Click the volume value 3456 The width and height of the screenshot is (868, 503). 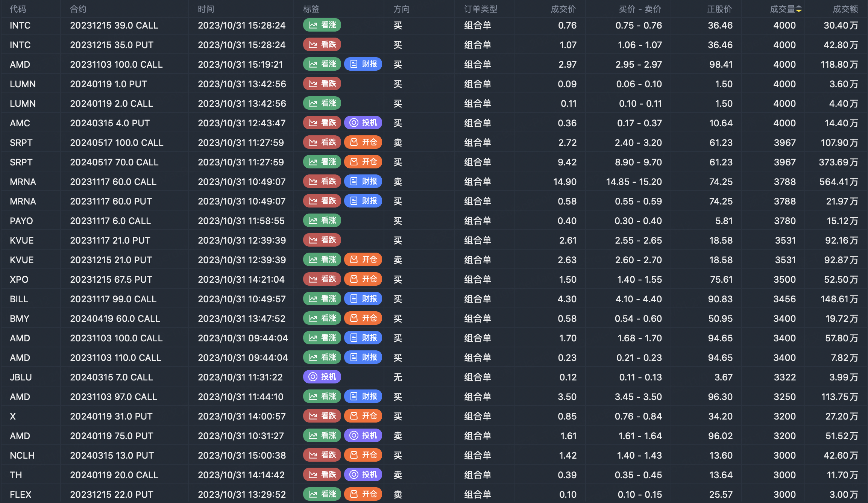pos(785,299)
